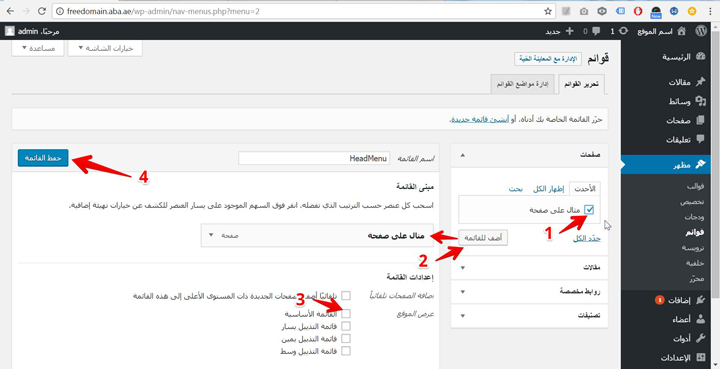The width and height of the screenshot is (720, 369).
Task: Open the dashboard icon (الرئيسية) in the sidebar
Action: pyautogui.click(x=700, y=57)
